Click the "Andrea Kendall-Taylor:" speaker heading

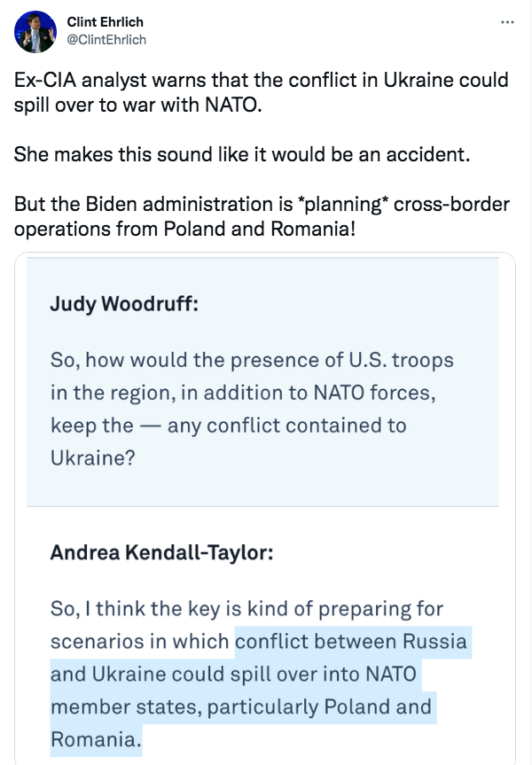[161, 552]
